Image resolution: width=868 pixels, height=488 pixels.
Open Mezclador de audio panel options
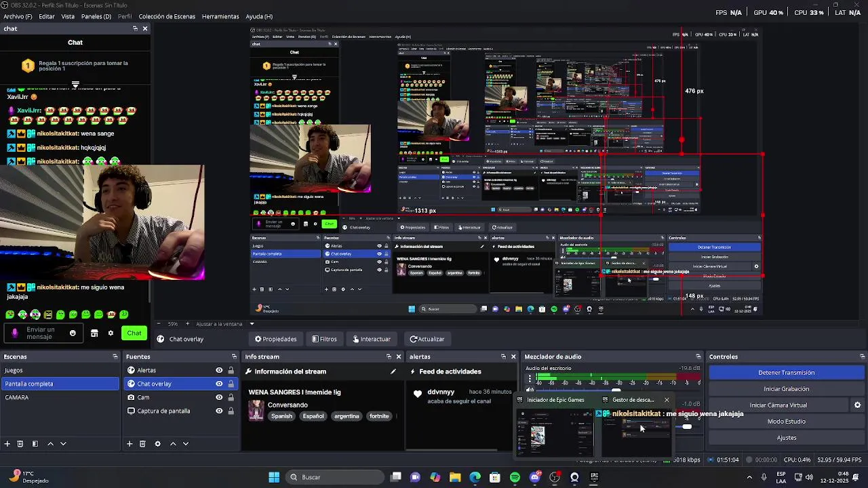point(698,357)
